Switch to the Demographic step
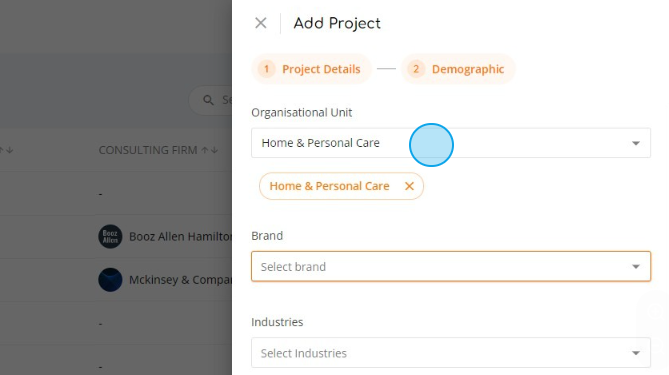The width and height of the screenshot is (669, 375). [x=468, y=69]
